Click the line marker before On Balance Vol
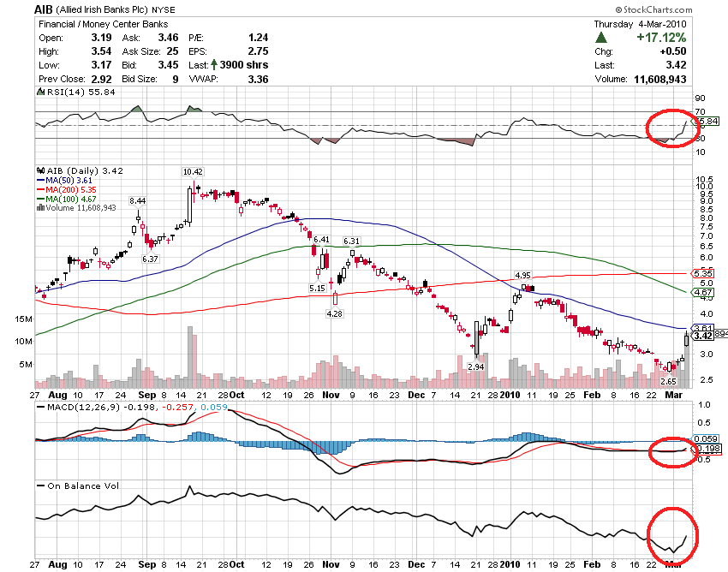Image resolution: width=728 pixels, height=572 pixels. [x=41, y=486]
